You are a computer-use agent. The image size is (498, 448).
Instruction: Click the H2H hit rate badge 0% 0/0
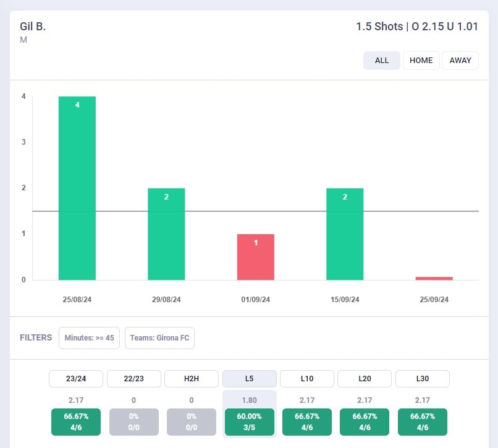[x=192, y=422]
